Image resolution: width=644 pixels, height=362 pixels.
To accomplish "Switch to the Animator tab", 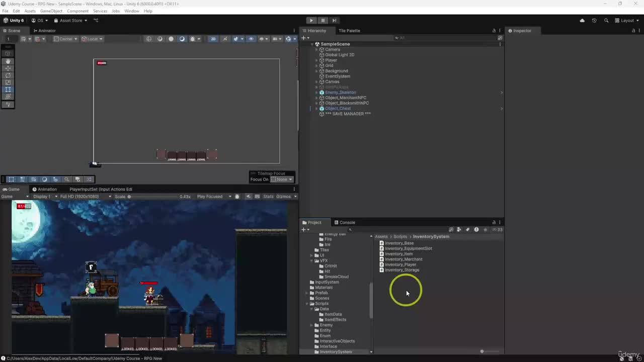I will point(44,31).
